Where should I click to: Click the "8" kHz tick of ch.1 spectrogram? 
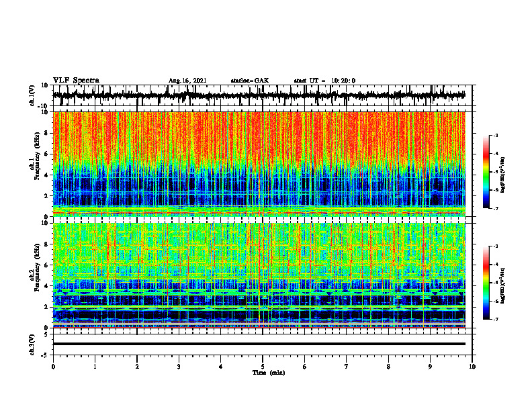(46, 133)
